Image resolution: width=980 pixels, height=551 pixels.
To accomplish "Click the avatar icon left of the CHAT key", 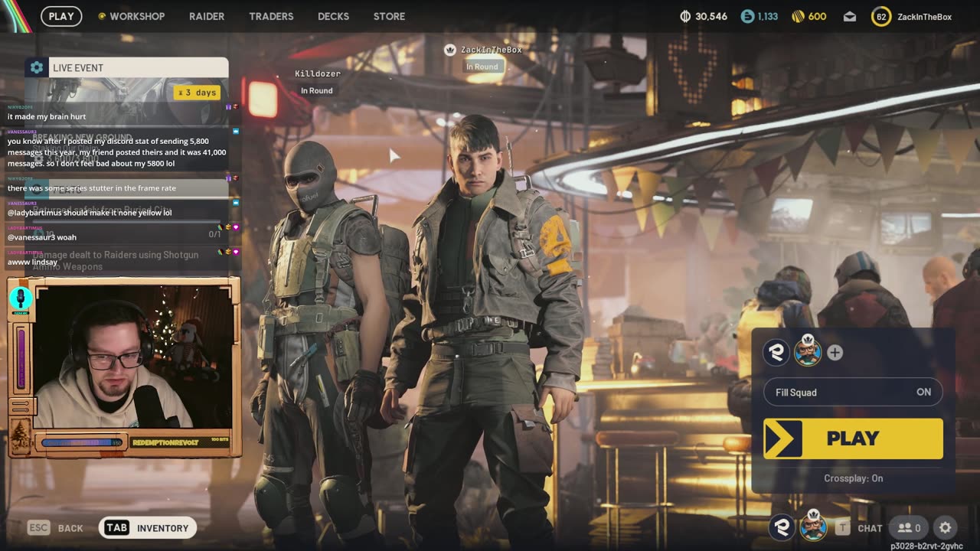I will (x=813, y=526).
